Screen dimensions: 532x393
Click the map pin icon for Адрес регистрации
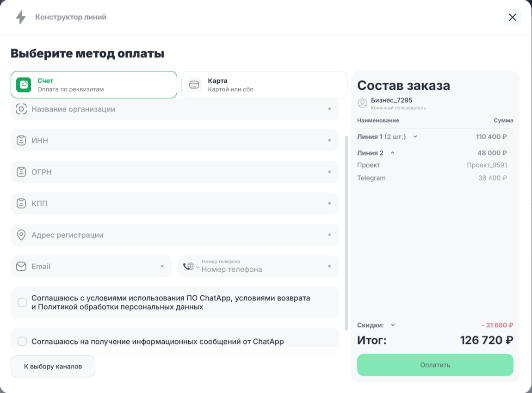21,235
